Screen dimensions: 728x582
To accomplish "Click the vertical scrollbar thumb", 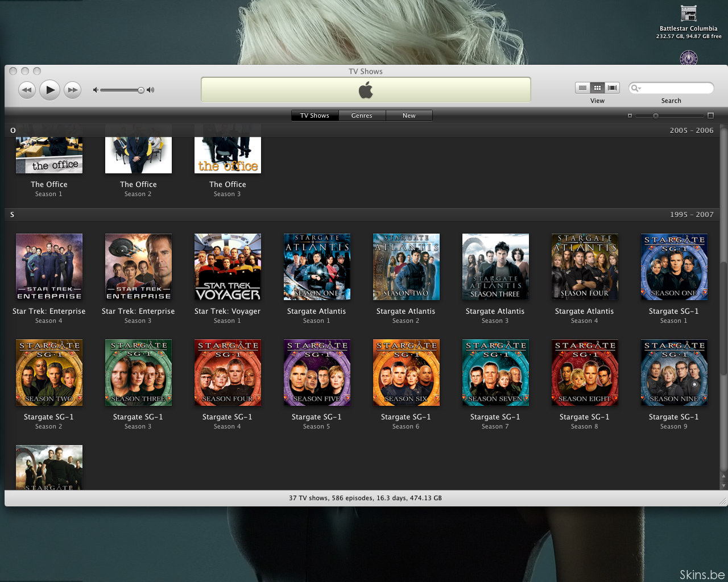I will tap(723, 318).
